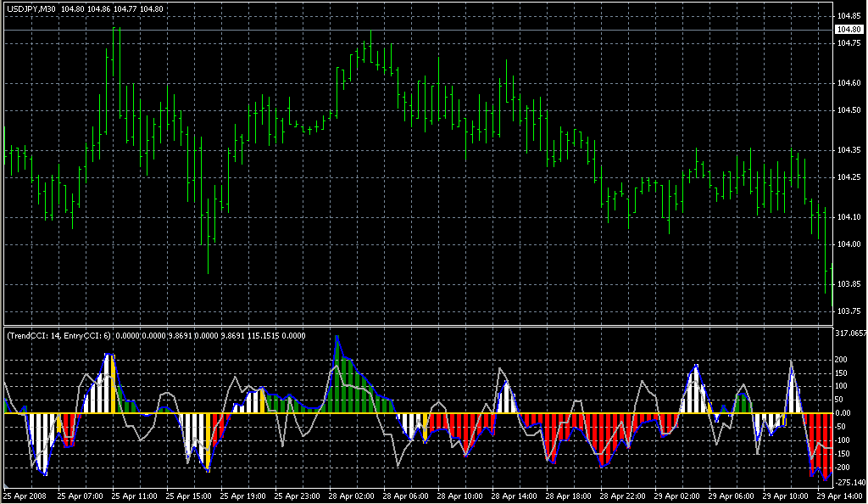
Task: Click the 317.0657 indicator scale maximum
Action: [850, 334]
